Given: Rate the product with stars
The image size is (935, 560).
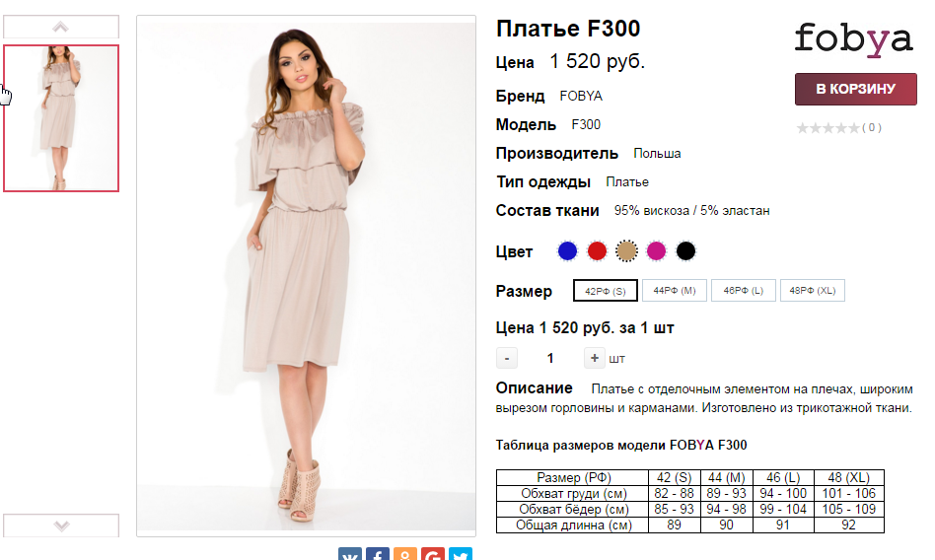Looking at the screenshot, I should [828, 127].
